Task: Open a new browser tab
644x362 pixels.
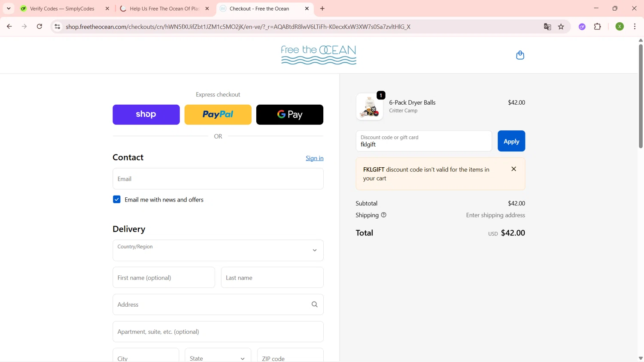Action: coord(322,9)
